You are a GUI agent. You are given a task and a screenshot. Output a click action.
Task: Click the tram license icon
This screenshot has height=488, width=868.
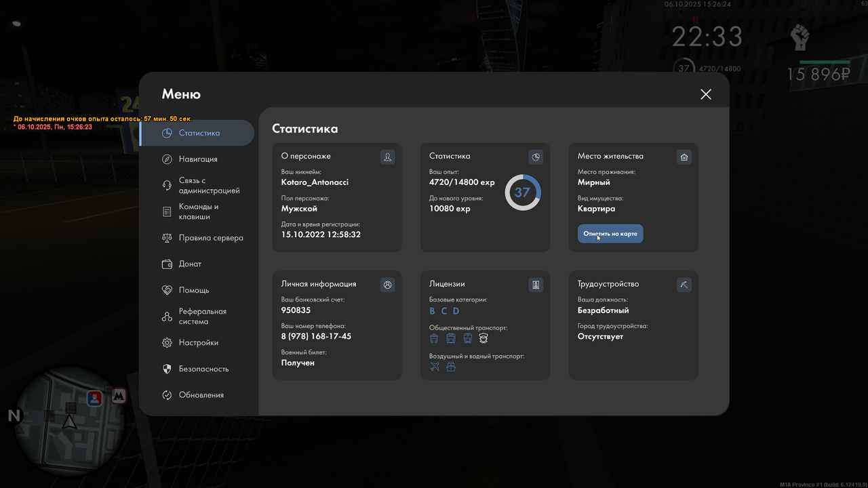coord(451,338)
